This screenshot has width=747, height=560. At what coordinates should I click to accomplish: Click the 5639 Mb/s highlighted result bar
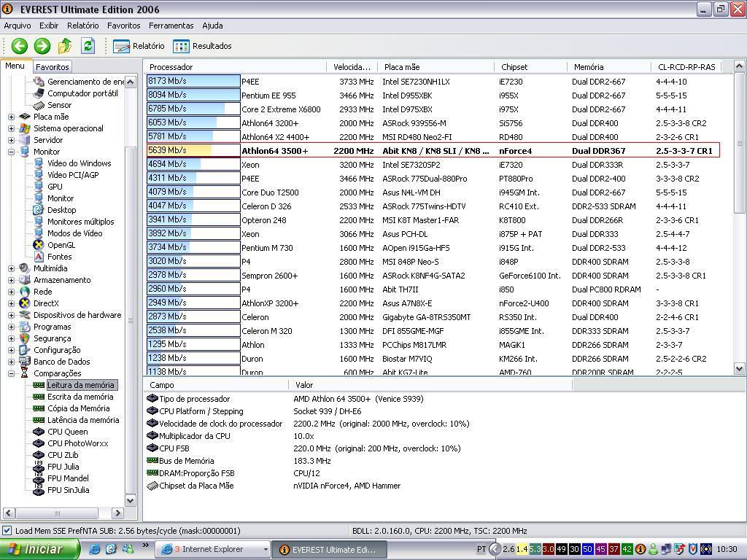coord(193,150)
